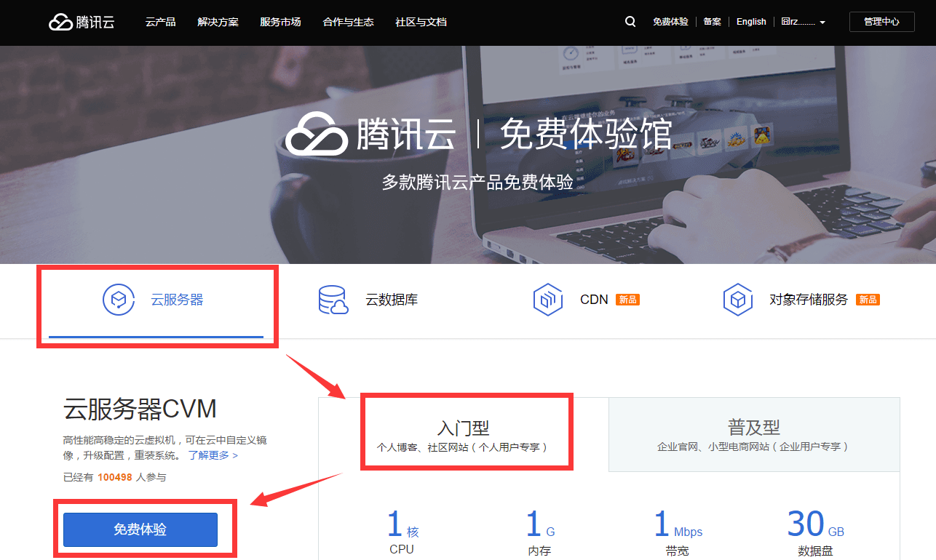Screen dimensions: 936x560
Task: Select the cloud server cube icon
Action: point(119,300)
